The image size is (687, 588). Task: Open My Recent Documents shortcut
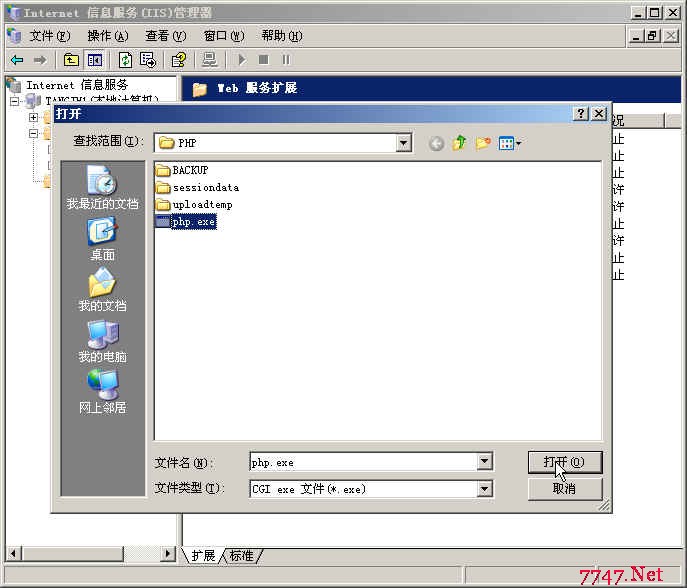(x=103, y=187)
